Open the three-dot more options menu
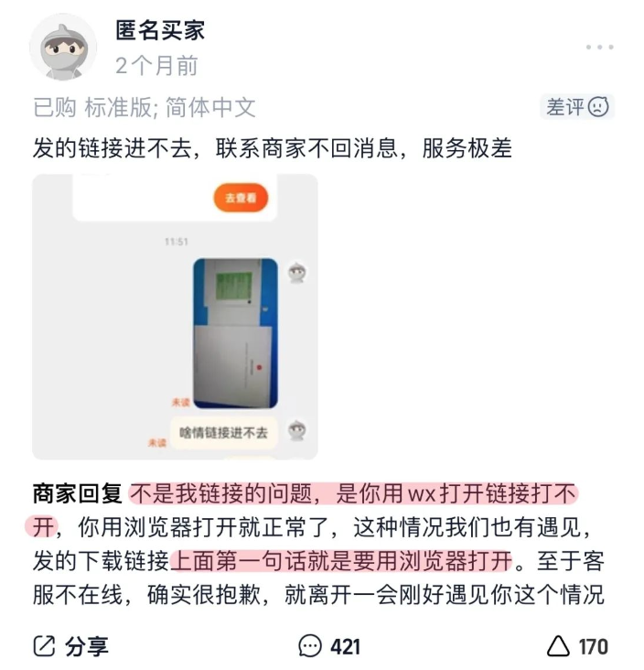The width and height of the screenshot is (644, 670). 599,47
